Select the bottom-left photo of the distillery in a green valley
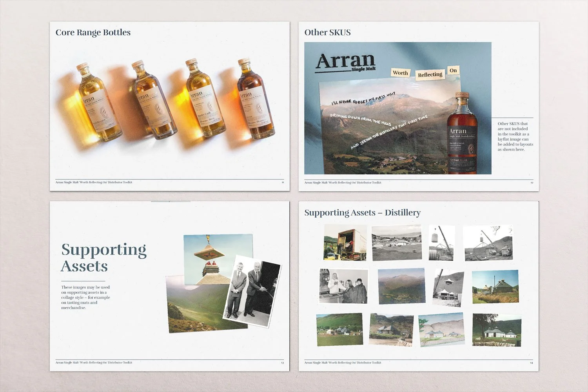This screenshot has height=392, width=588. [339, 330]
